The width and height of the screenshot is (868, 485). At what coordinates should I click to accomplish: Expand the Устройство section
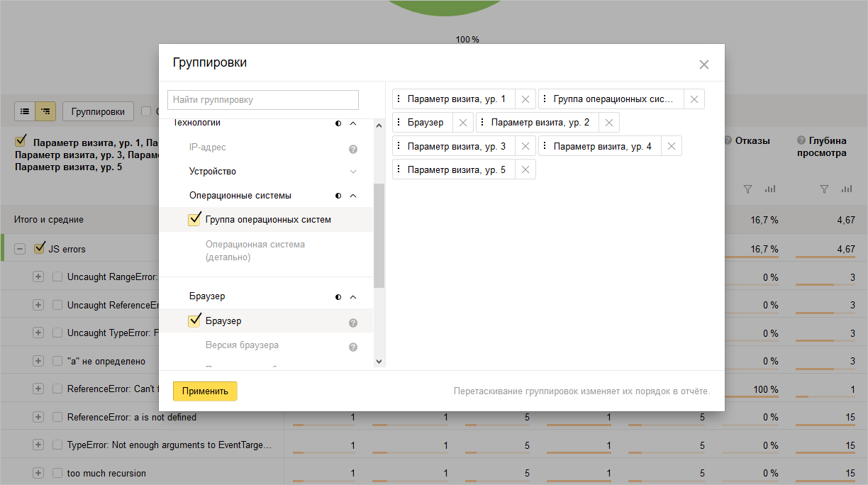point(353,172)
